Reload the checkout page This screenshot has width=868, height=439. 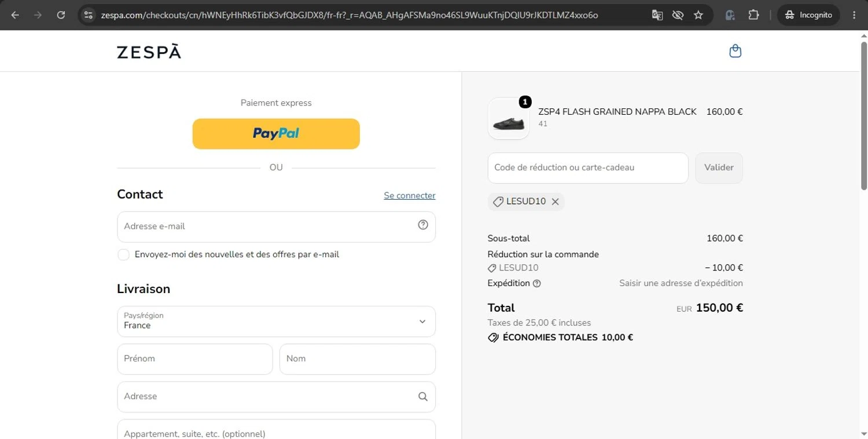point(61,15)
